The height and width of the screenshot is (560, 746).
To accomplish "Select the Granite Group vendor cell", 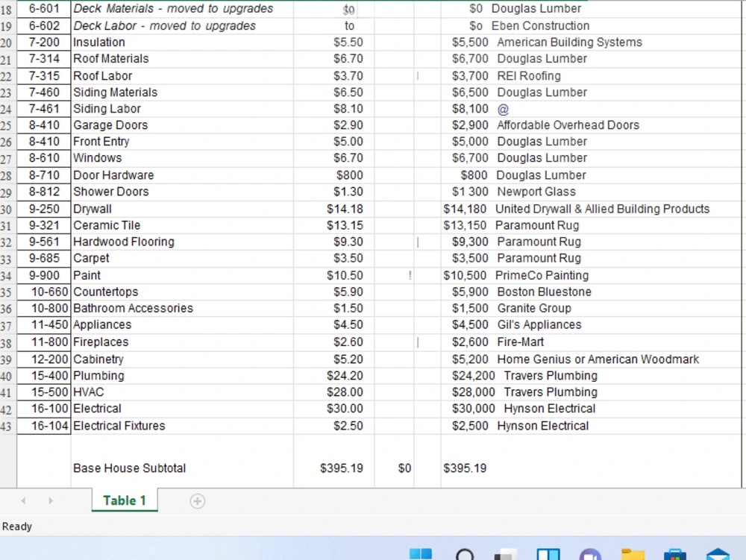I will 534,309.
